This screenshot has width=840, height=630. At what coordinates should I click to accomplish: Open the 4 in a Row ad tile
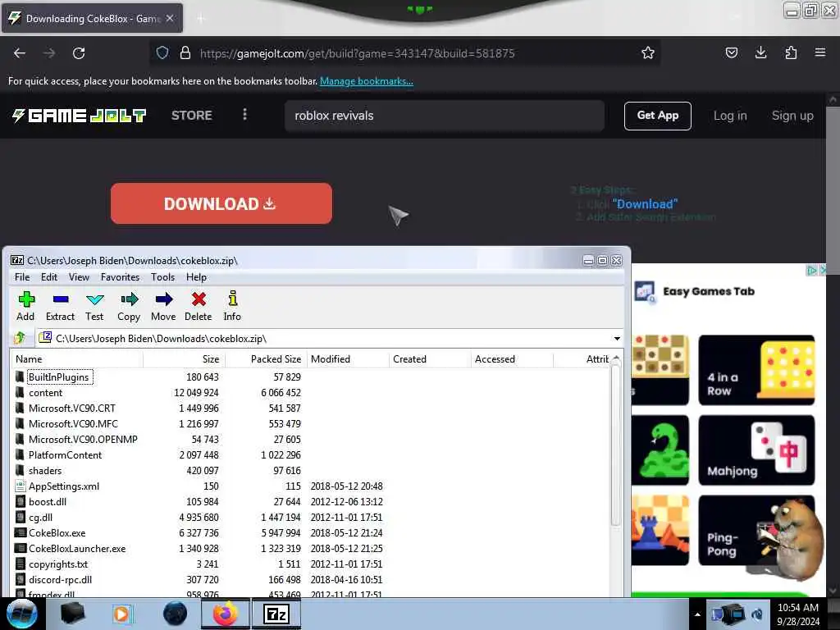pyautogui.click(x=756, y=370)
